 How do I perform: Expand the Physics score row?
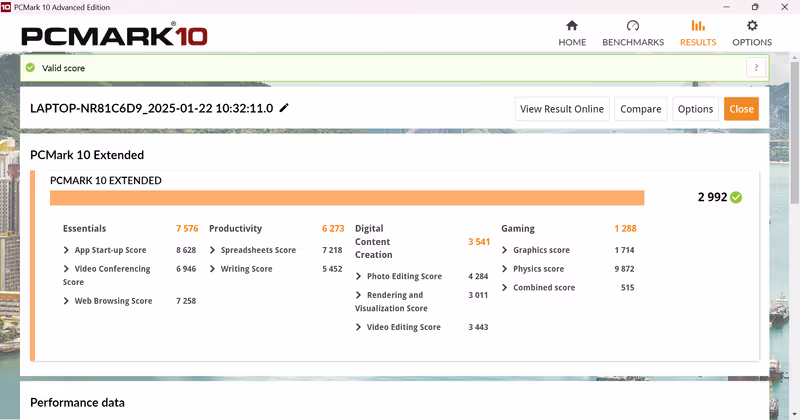(504, 269)
